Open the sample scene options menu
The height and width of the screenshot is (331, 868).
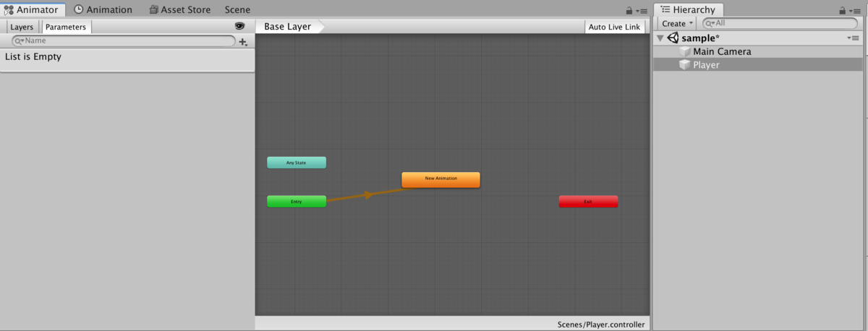[x=854, y=38]
